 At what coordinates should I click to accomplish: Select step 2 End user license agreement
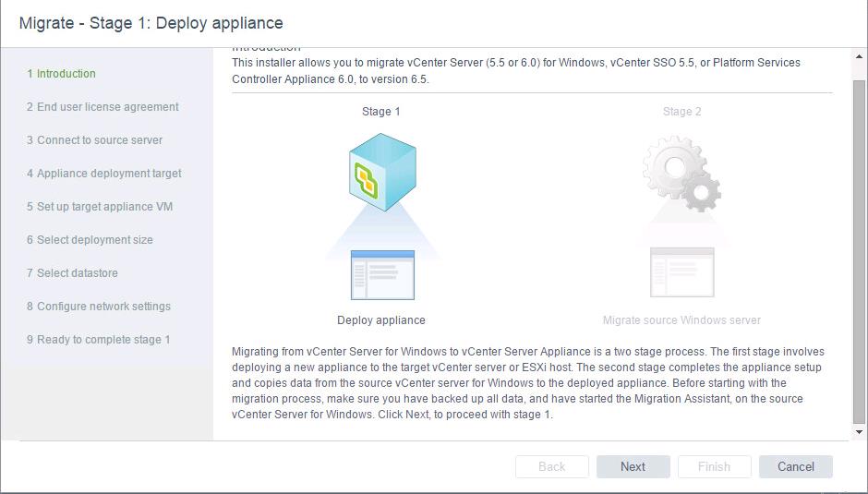point(102,107)
